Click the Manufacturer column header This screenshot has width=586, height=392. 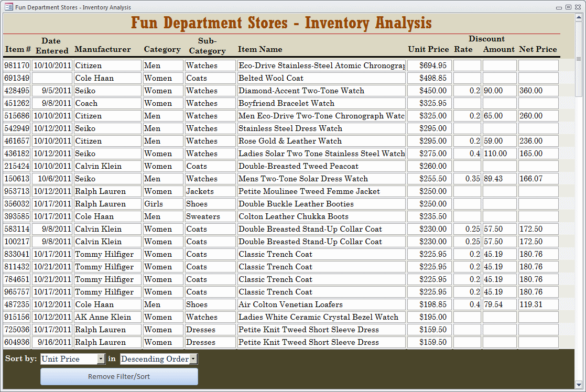pos(103,49)
